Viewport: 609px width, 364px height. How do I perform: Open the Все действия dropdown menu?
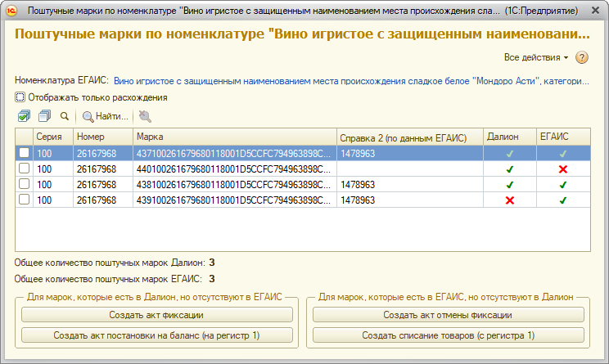(x=536, y=57)
